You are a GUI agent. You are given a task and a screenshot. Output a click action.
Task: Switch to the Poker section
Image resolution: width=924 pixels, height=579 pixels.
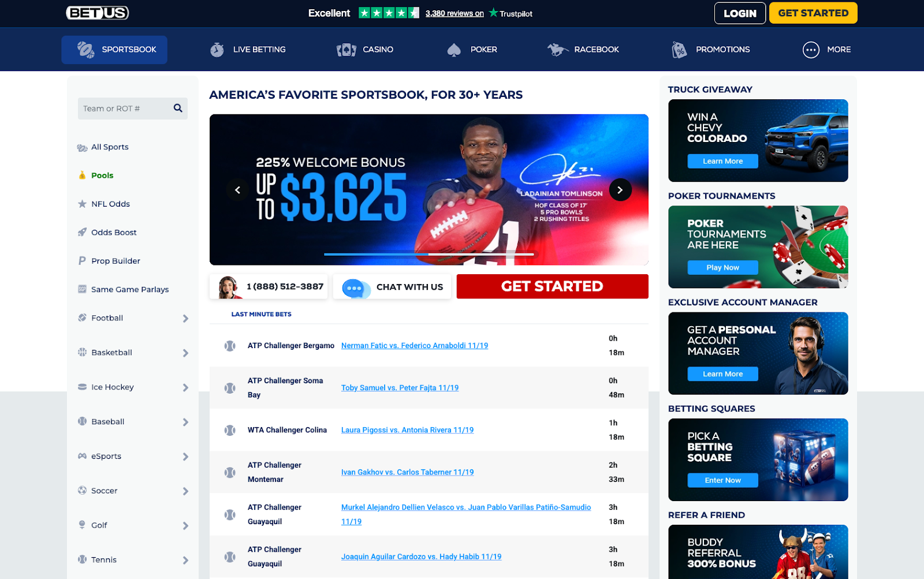(x=472, y=50)
